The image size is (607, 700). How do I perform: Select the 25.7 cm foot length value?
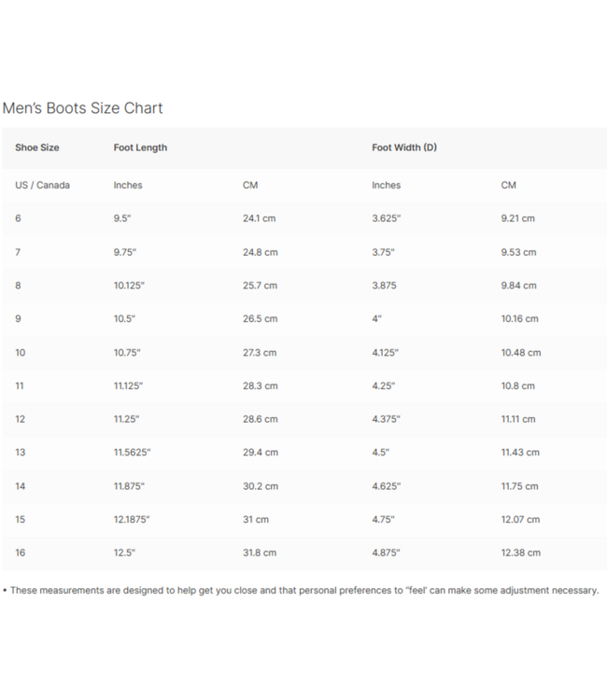(260, 286)
